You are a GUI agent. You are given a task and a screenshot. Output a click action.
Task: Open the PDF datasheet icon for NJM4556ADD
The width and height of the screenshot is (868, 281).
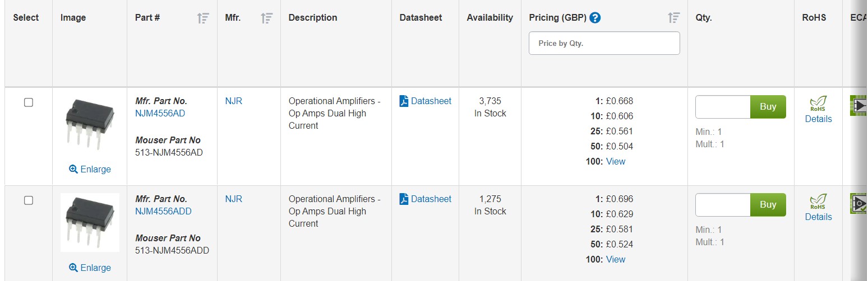[404, 199]
